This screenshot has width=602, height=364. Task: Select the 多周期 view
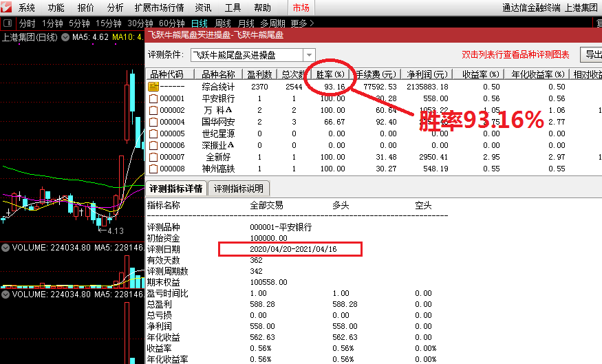pos(272,23)
